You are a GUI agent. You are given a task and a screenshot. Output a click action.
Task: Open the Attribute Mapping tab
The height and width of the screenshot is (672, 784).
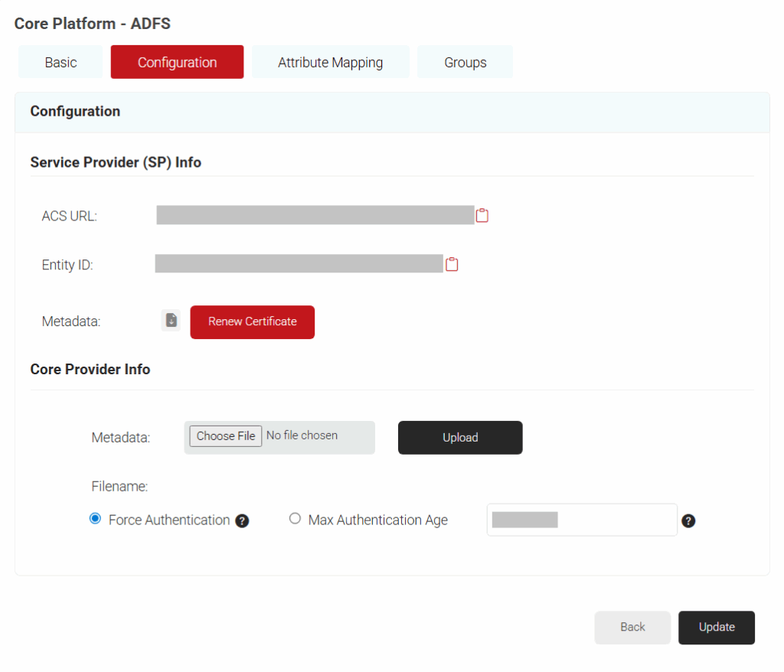click(x=330, y=63)
